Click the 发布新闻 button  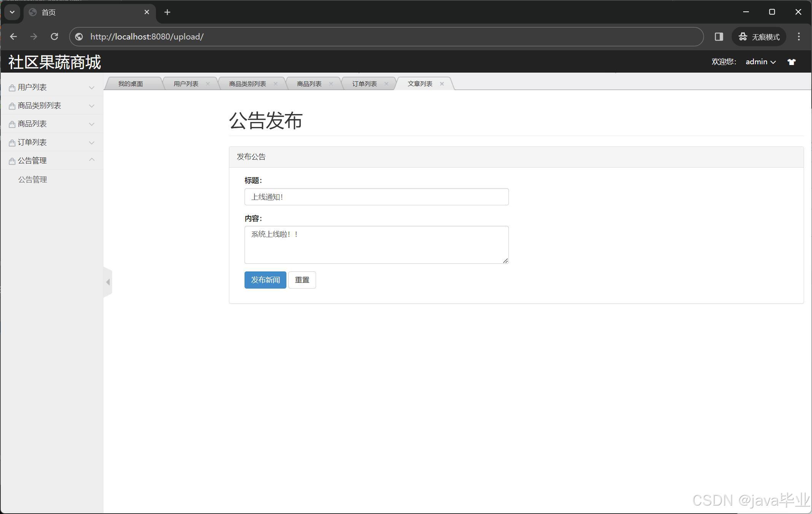pyautogui.click(x=265, y=280)
